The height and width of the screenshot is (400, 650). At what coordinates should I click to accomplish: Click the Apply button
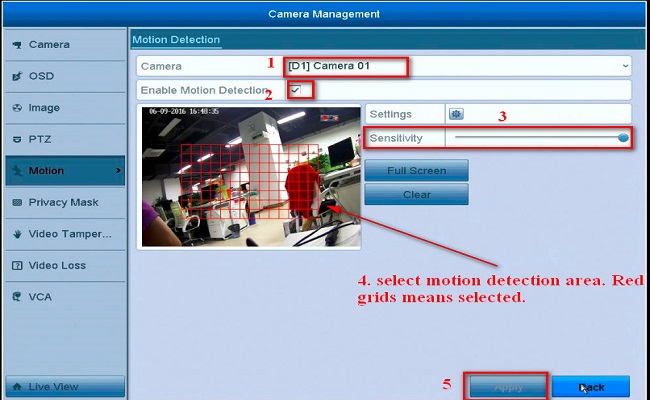tap(506, 386)
